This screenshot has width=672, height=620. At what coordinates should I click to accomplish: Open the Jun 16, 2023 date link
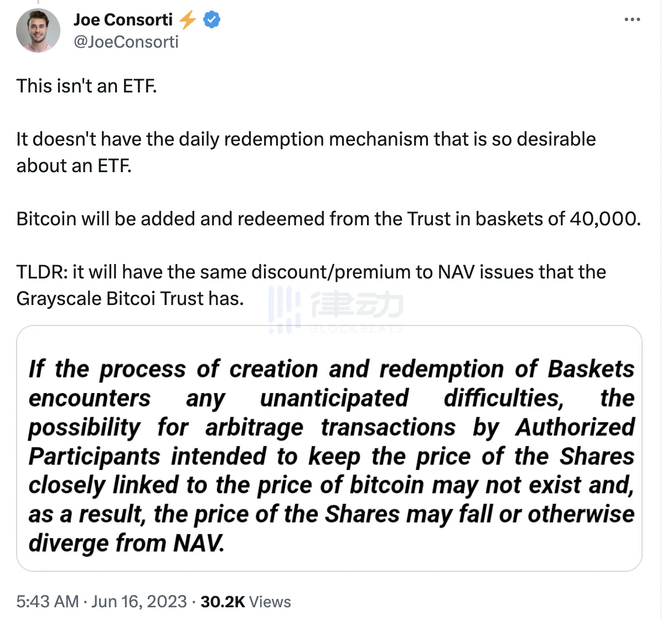pos(139,602)
